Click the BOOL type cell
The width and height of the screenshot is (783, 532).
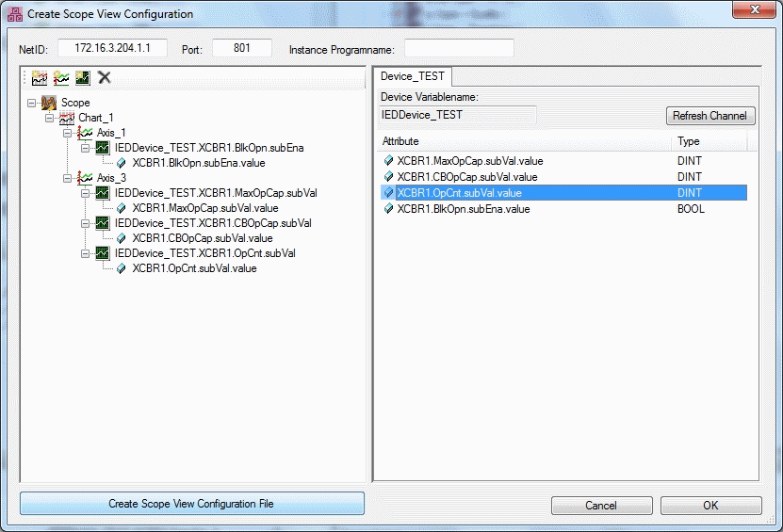(x=691, y=209)
